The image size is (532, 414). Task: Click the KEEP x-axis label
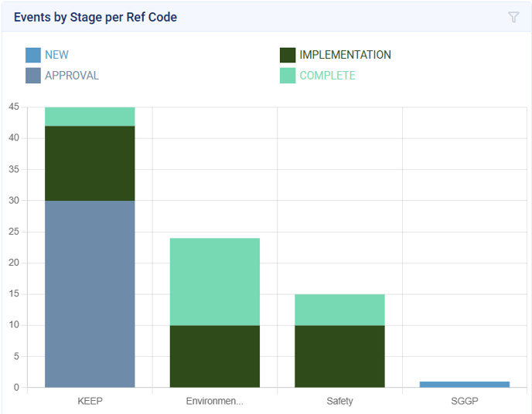pos(90,401)
